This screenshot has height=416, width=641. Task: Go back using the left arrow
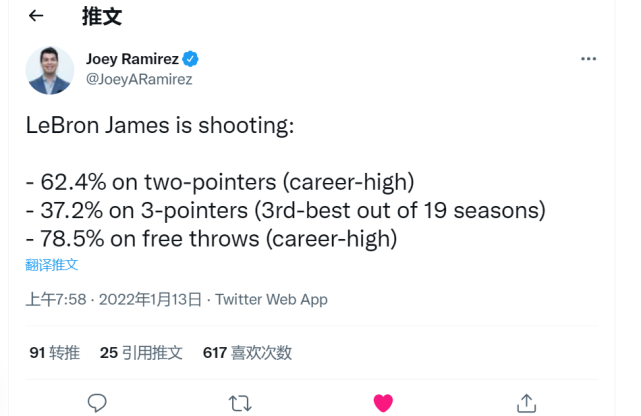click(37, 16)
